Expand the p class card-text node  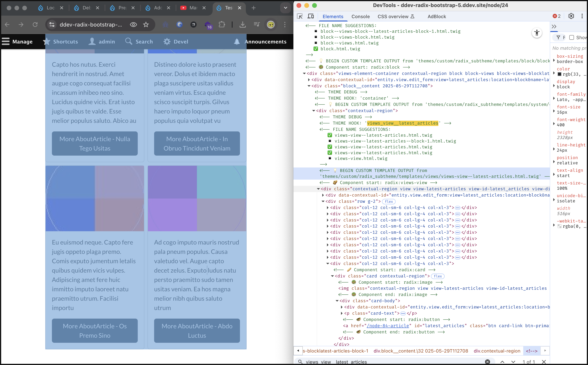pos(342,313)
